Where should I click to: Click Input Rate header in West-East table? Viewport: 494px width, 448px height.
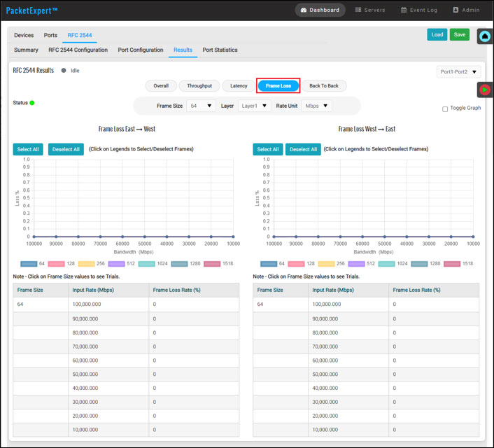(332, 290)
